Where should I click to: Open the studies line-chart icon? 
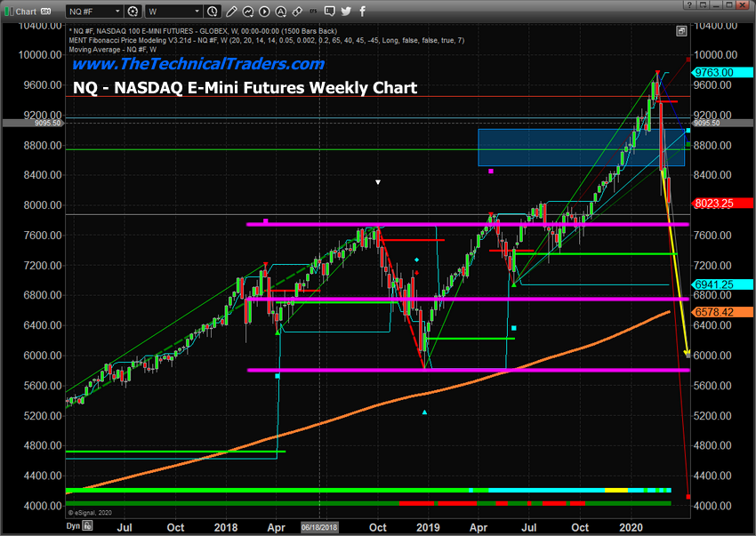click(248, 11)
